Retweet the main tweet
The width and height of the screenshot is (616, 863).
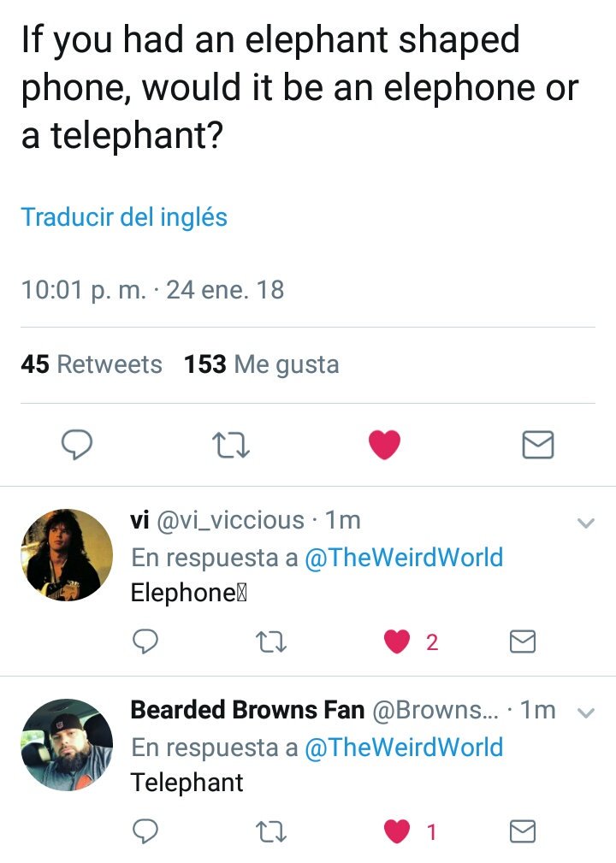tap(231, 446)
